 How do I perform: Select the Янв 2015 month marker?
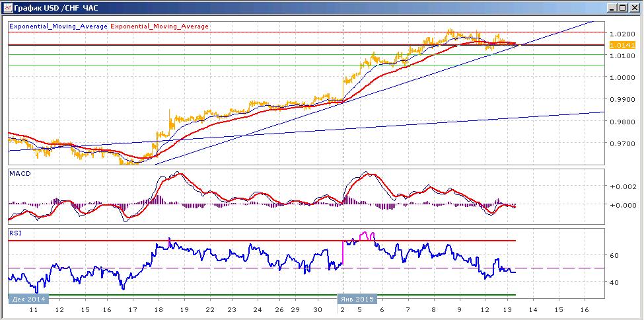tap(357, 299)
